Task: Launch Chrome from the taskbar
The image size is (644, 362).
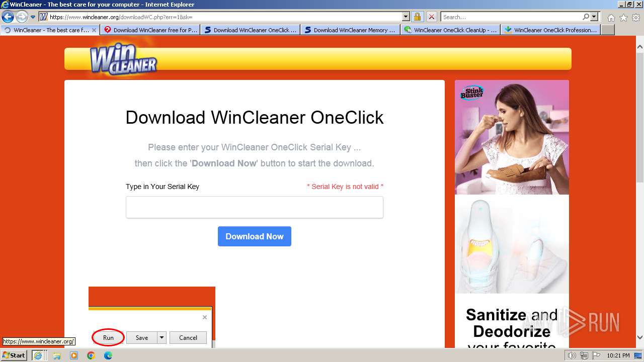Action: click(x=91, y=355)
